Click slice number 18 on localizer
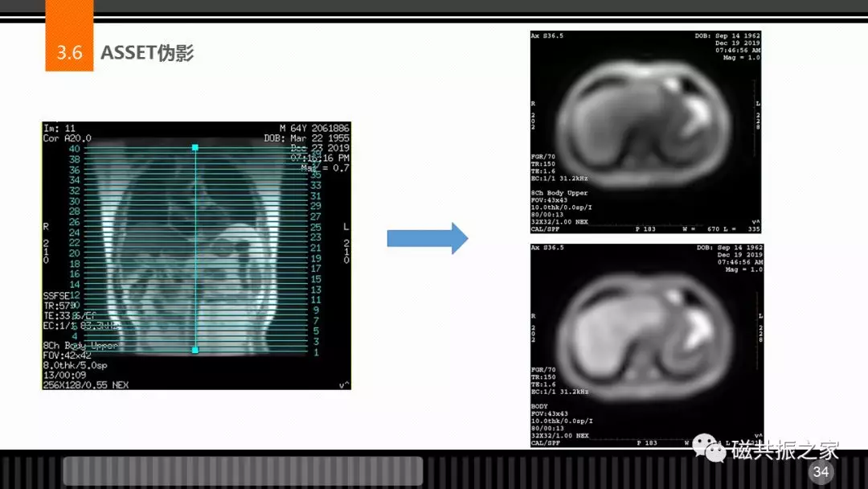Image resolution: width=868 pixels, height=489 pixels. point(74,264)
